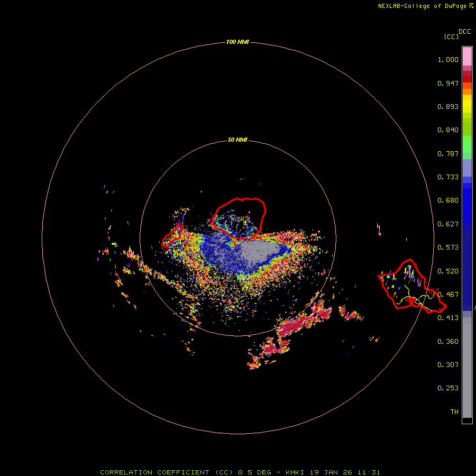
Task: Click the TH threshold label
Action: 454,412
